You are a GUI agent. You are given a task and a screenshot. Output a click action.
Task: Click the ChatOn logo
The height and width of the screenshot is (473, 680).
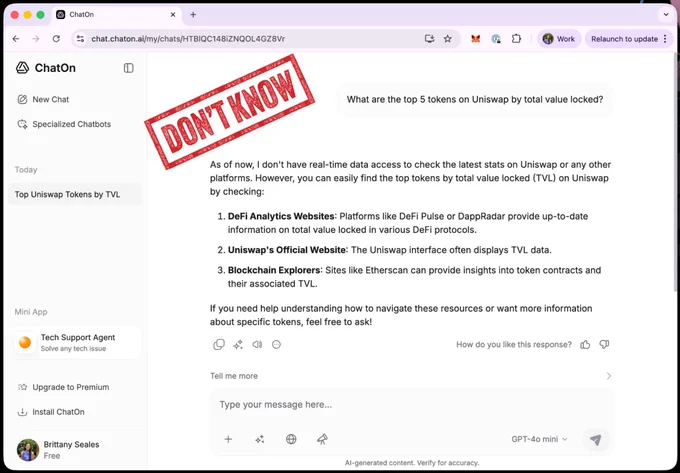click(46, 68)
